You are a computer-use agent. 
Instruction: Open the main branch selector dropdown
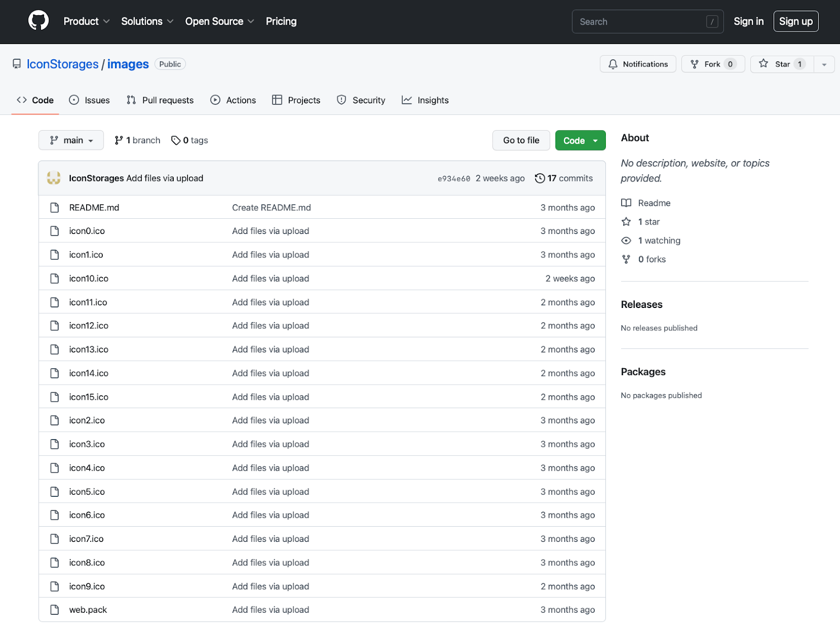pos(71,140)
